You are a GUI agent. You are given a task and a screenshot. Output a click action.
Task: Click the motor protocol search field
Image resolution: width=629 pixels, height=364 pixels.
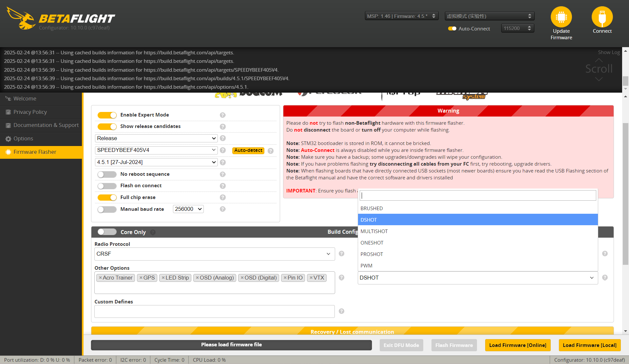coord(478,195)
